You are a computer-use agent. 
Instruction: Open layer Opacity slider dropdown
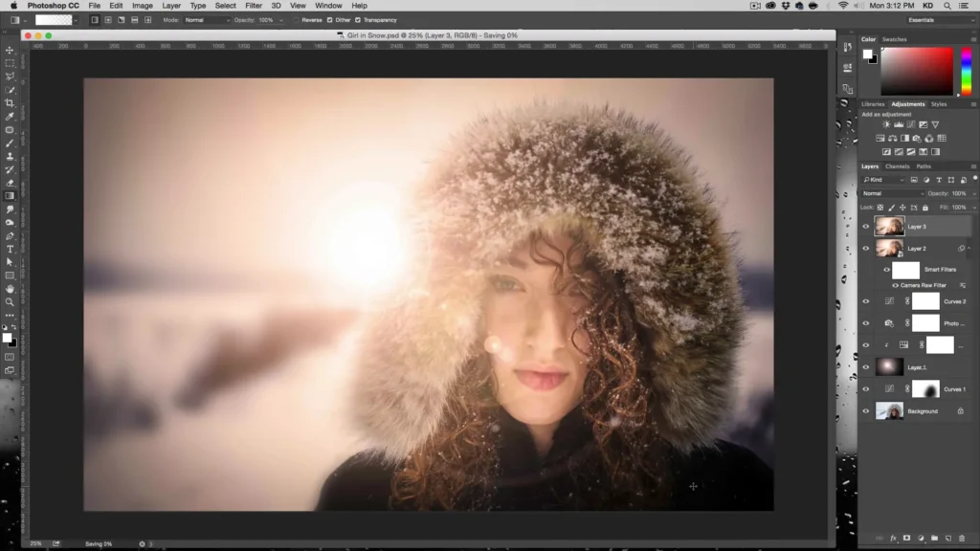tap(973, 193)
